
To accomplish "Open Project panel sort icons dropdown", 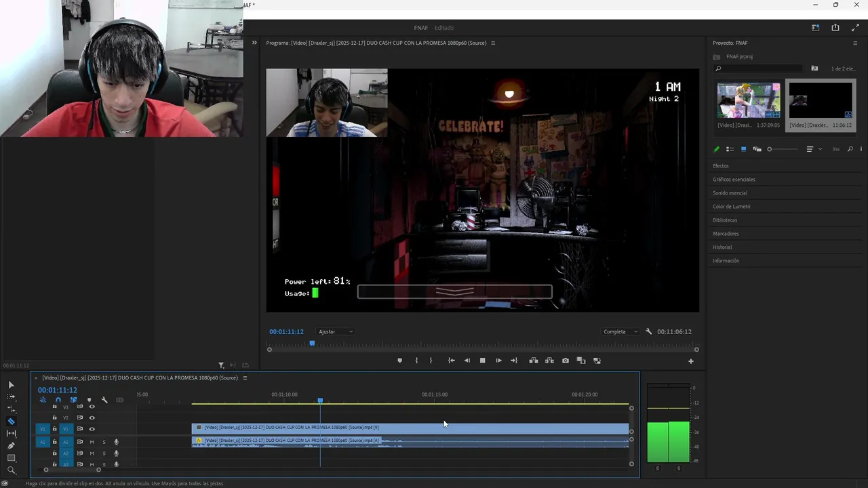I will point(813,149).
